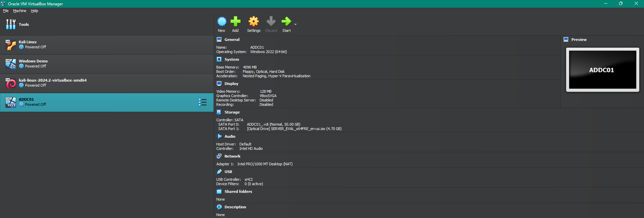Screen dimensions: 644x218
Task: Select kali-linux-2024.2-virtualbox-amd64 list entry
Action: click(107, 83)
